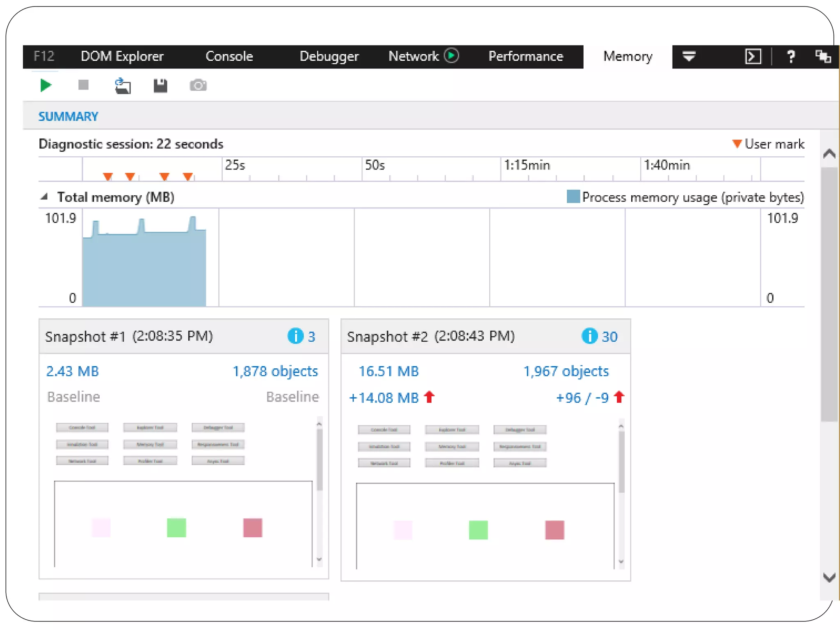
Task: Click the 1,878 objects link
Action: coord(275,371)
